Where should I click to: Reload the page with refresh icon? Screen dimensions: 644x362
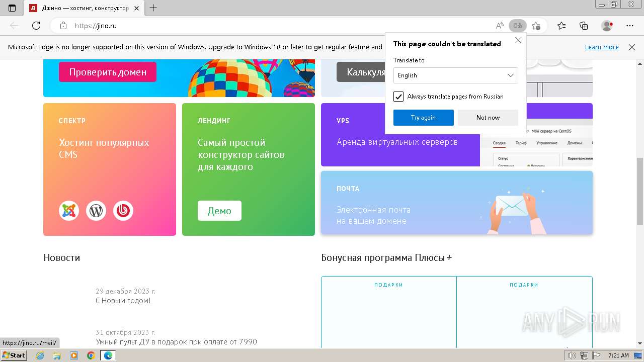36,26
